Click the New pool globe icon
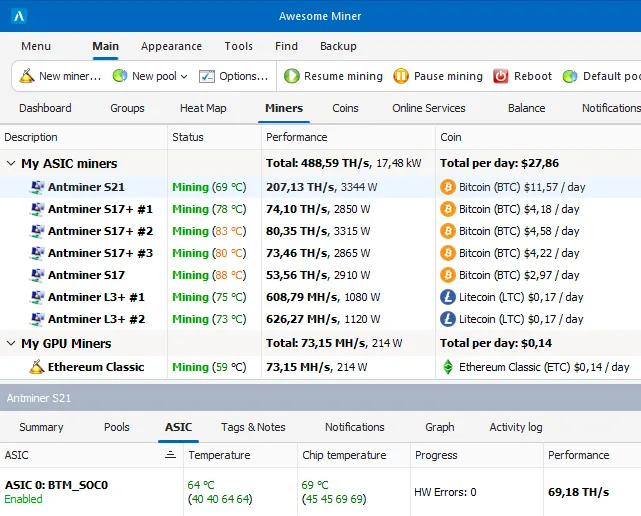Image resolution: width=641 pixels, height=516 pixels. pos(120,76)
